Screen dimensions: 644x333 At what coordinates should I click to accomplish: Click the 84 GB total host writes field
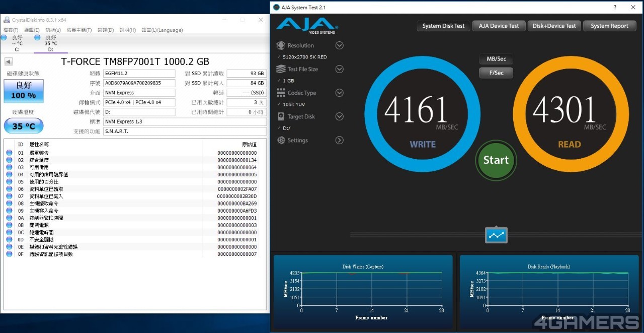(x=246, y=83)
